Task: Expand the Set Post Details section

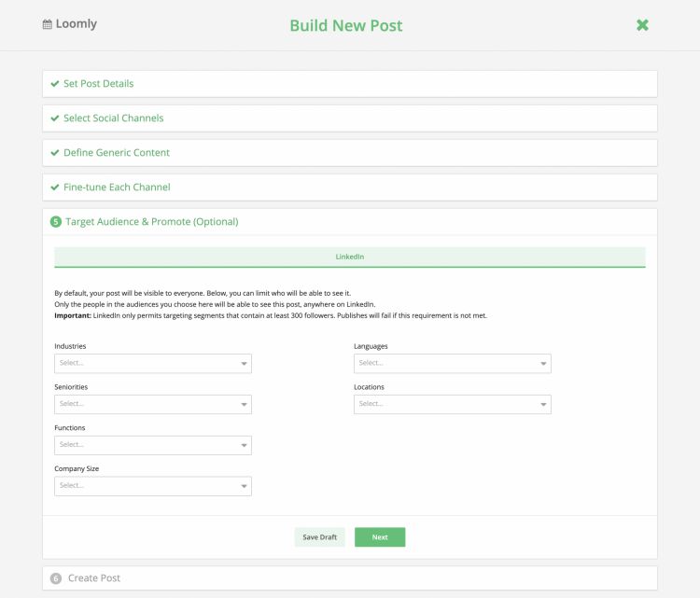Action: pyautogui.click(x=98, y=84)
